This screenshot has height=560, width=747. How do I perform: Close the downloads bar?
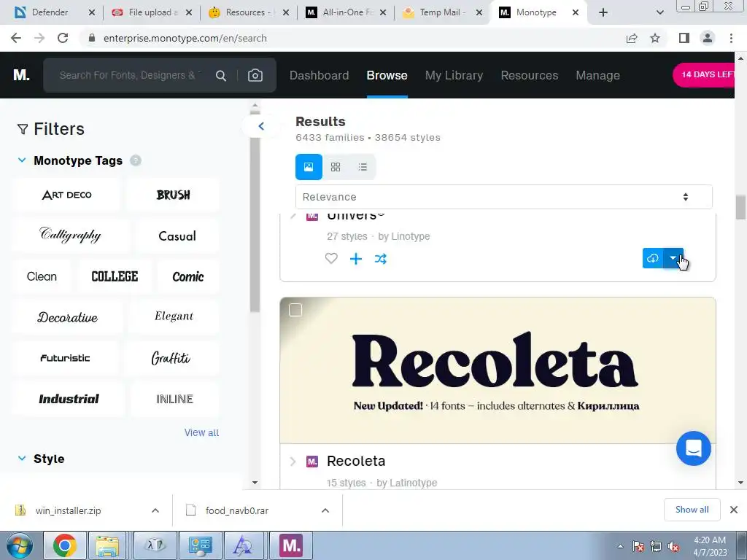[x=734, y=510]
